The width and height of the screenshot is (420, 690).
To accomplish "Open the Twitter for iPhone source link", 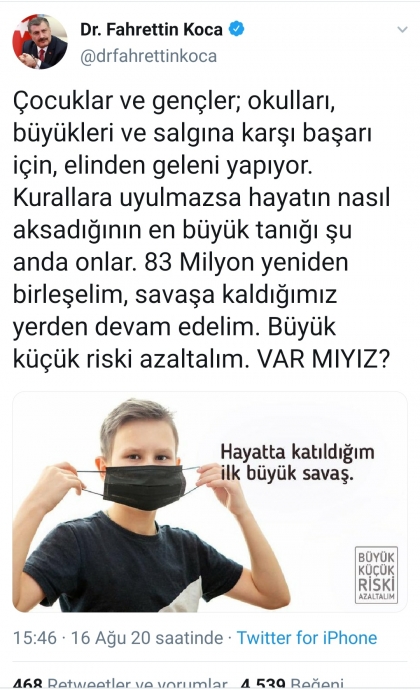I will tap(307, 638).
